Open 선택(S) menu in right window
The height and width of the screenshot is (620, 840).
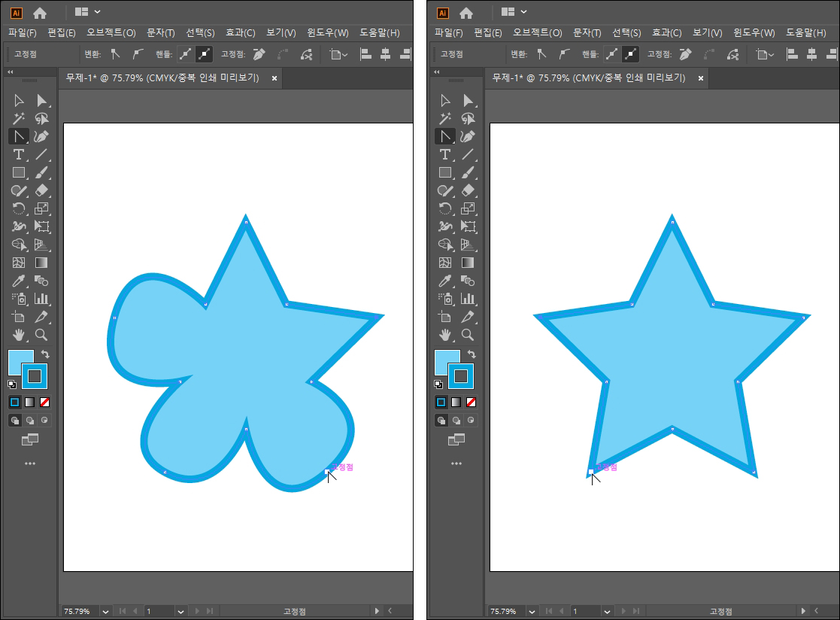[626, 32]
